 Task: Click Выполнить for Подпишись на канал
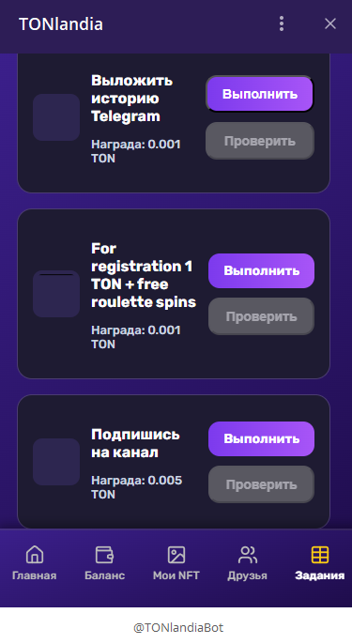[x=261, y=438]
